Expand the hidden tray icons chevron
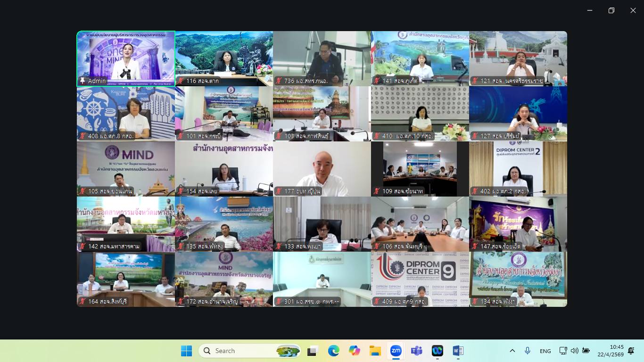 512,351
